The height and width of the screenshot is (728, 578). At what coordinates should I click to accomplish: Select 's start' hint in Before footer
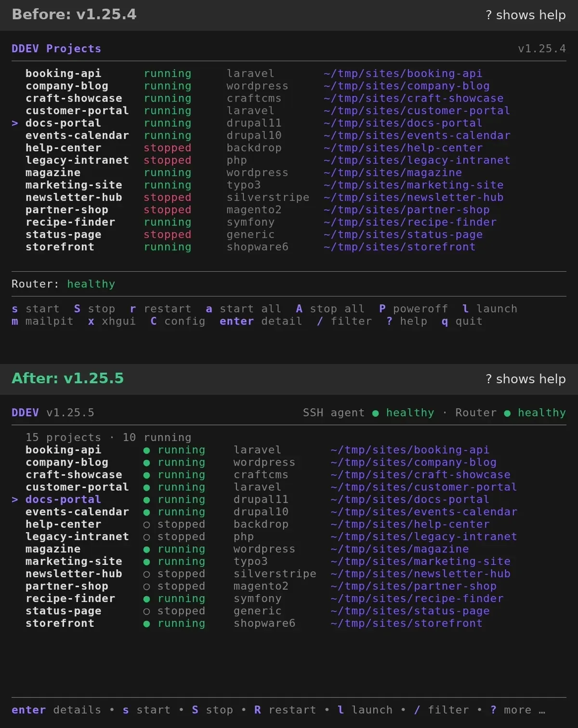pos(36,309)
